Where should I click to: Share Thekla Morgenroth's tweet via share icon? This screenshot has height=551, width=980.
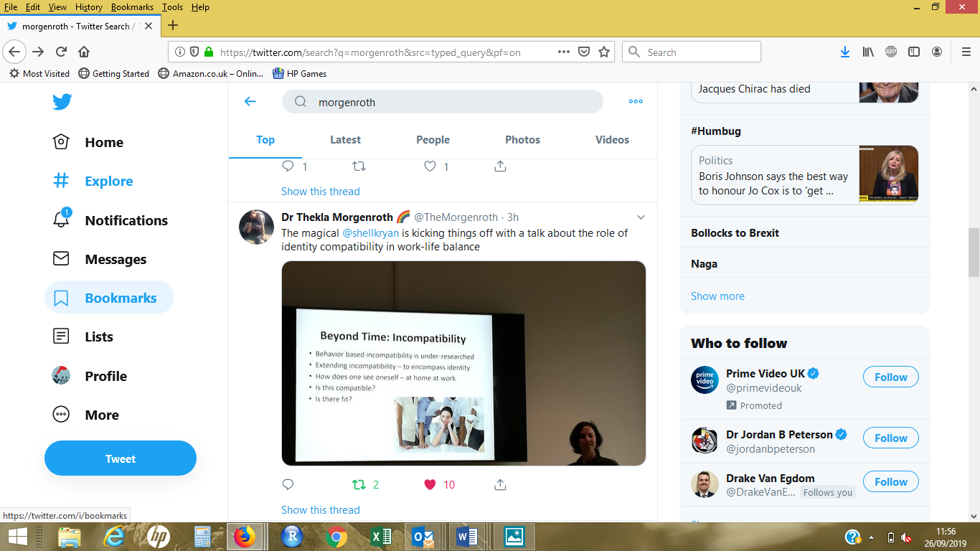pyautogui.click(x=501, y=484)
